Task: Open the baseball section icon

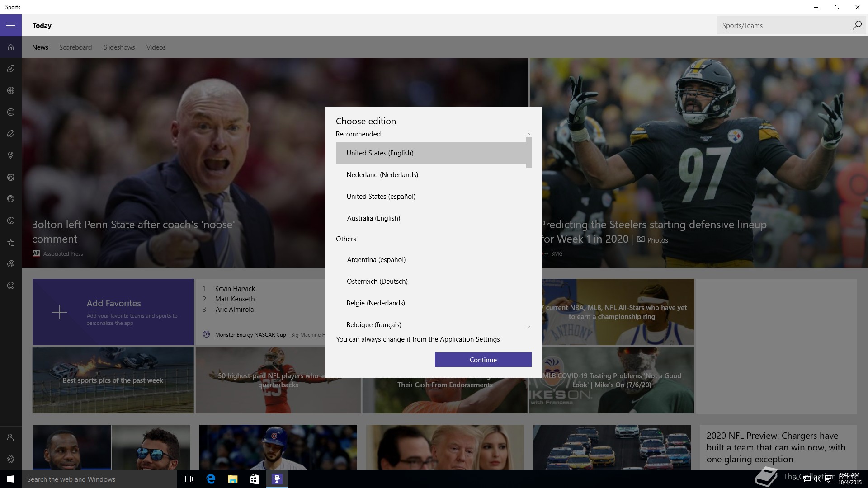Action: tap(11, 112)
